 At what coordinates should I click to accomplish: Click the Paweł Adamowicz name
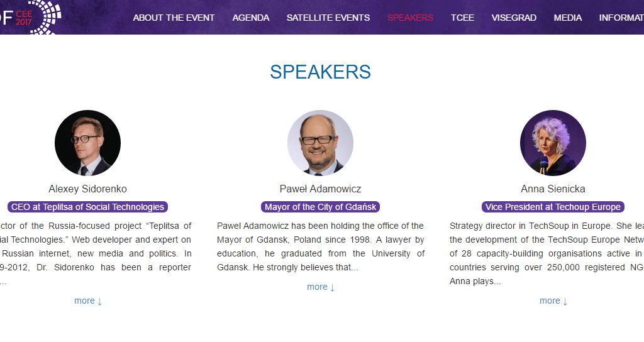(320, 189)
